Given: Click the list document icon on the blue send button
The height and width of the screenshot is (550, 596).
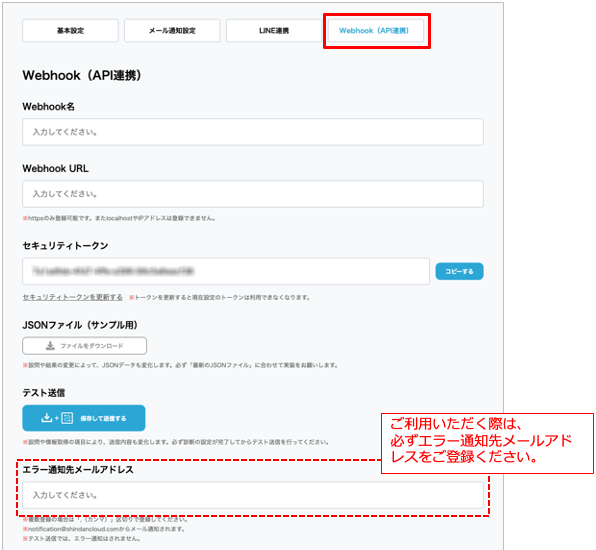Looking at the screenshot, I should click(x=67, y=418).
